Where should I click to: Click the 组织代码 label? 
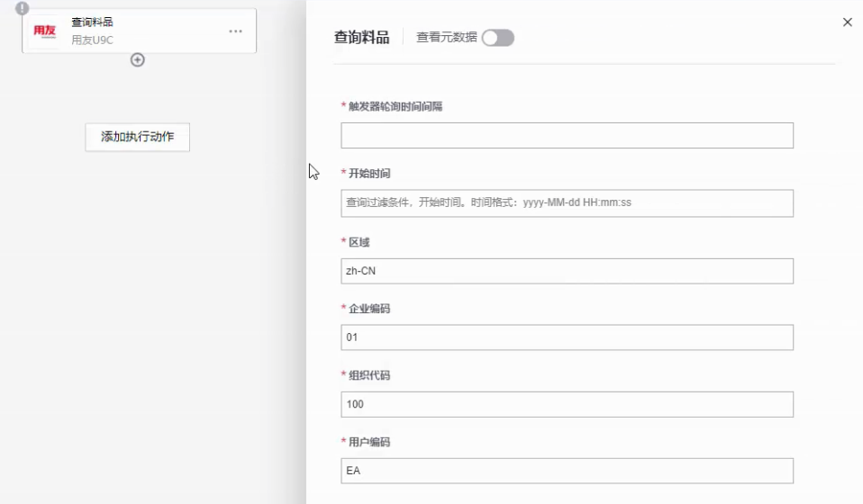[369, 376]
